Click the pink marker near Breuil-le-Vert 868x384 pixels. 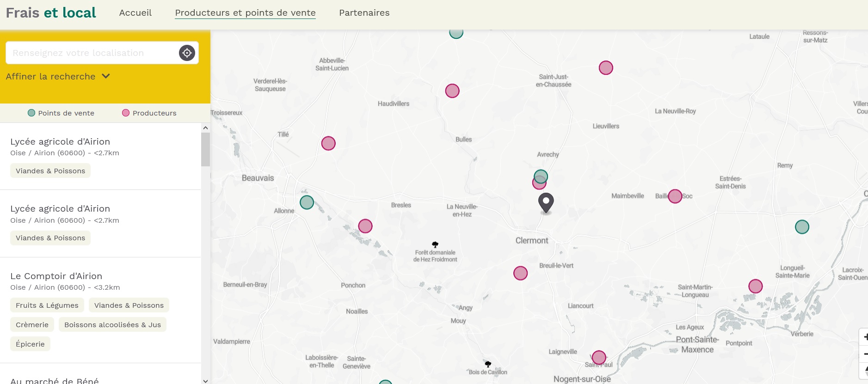click(520, 273)
